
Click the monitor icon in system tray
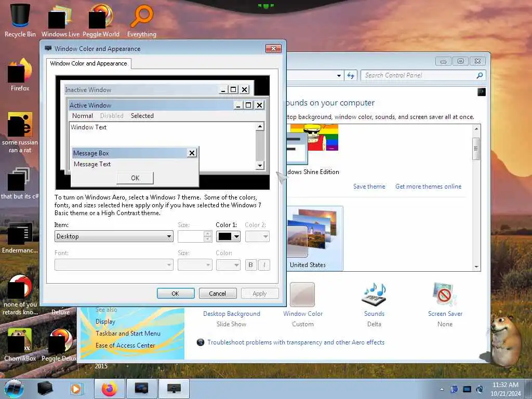coord(467,389)
